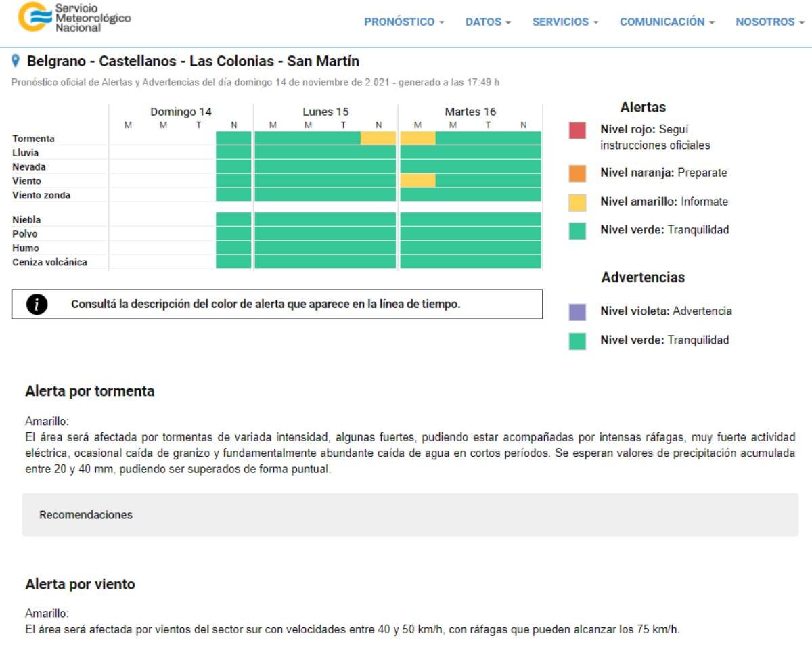The height and width of the screenshot is (651, 812).
Task: Click green Niebla cell on Domingo 14
Action: coord(233,219)
